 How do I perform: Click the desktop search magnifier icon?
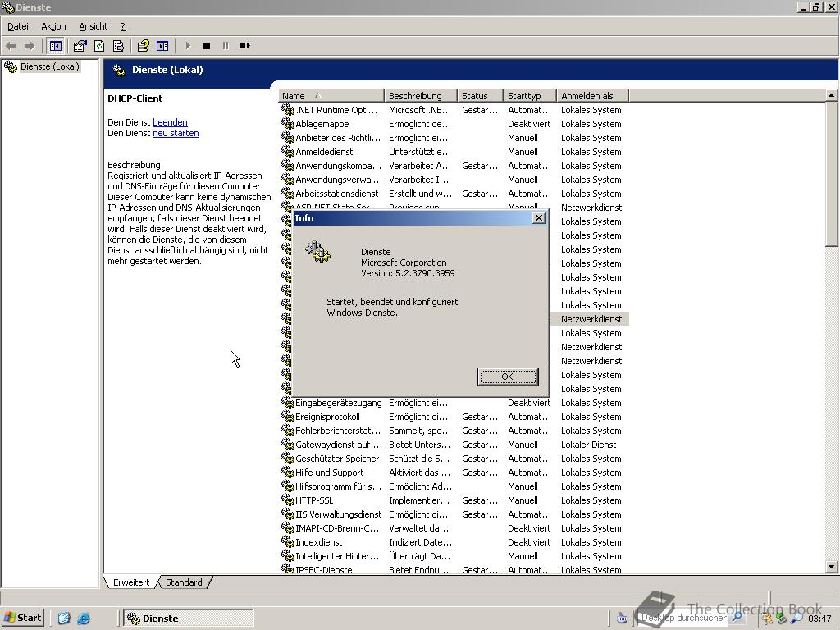coord(737,618)
